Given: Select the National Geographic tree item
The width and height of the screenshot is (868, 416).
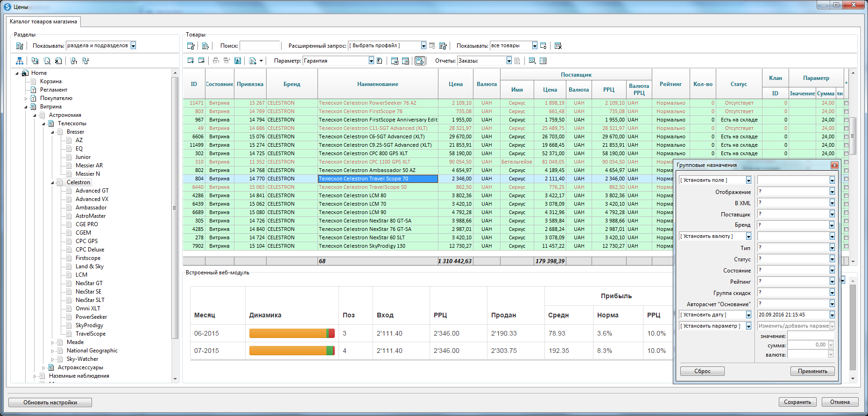Looking at the screenshot, I should [x=92, y=351].
